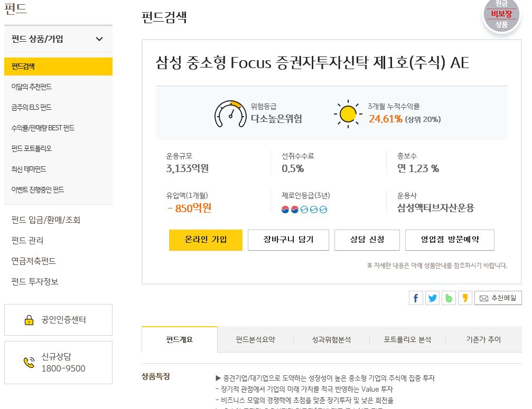Click the 추천메일 envelope button
The image size is (532, 409).
click(498, 298)
